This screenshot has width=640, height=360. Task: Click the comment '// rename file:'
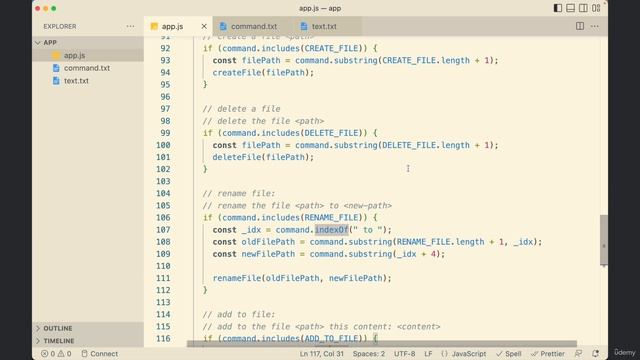point(239,193)
